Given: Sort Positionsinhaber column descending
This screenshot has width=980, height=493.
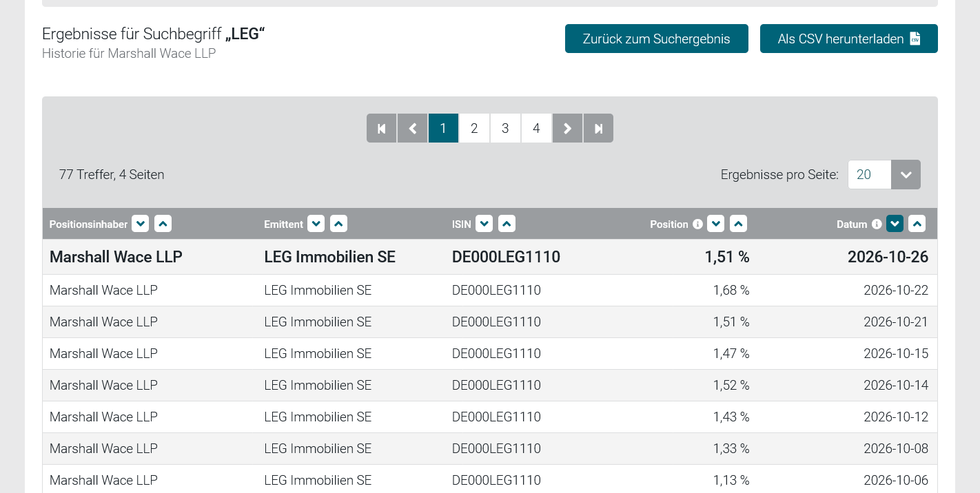Looking at the screenshot, I should [x=140, y=224].
